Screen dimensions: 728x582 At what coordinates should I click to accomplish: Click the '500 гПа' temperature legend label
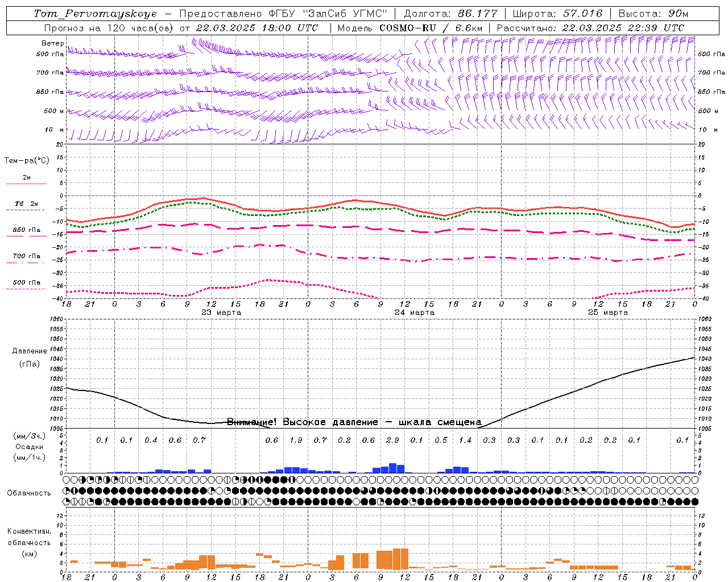27,282
